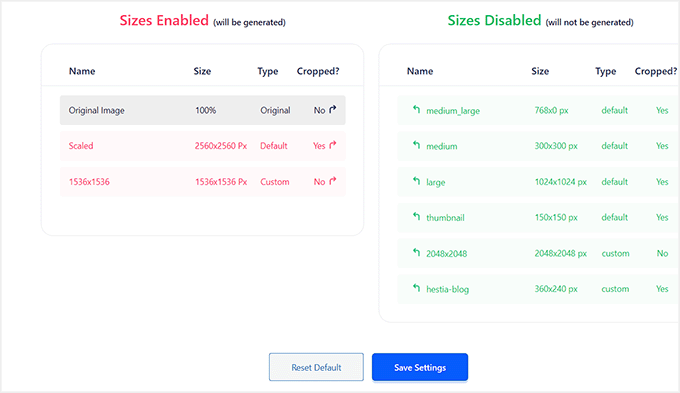The width and height of the screenshot is (680, 393).
Task: Enable hestia-blog size using its return arrow
Action: pos(416,288)
